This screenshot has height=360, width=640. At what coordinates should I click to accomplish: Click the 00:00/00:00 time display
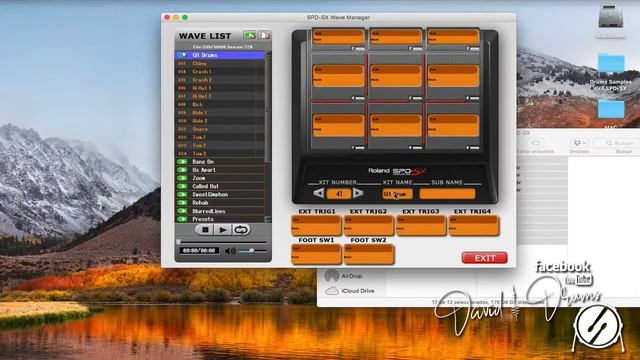[x=199, y=251]
